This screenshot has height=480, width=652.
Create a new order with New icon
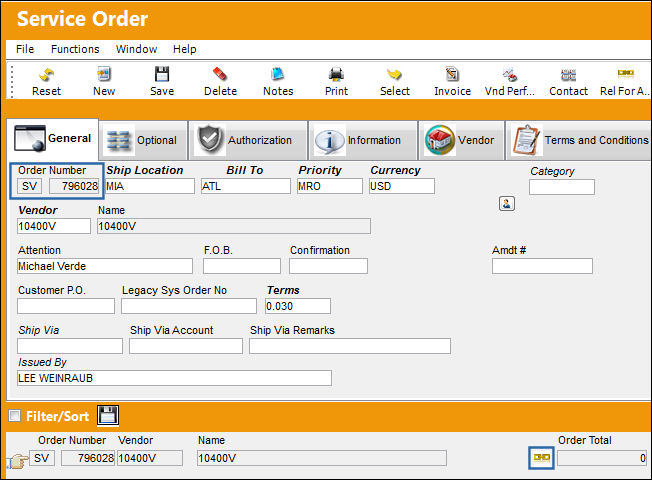104,74
